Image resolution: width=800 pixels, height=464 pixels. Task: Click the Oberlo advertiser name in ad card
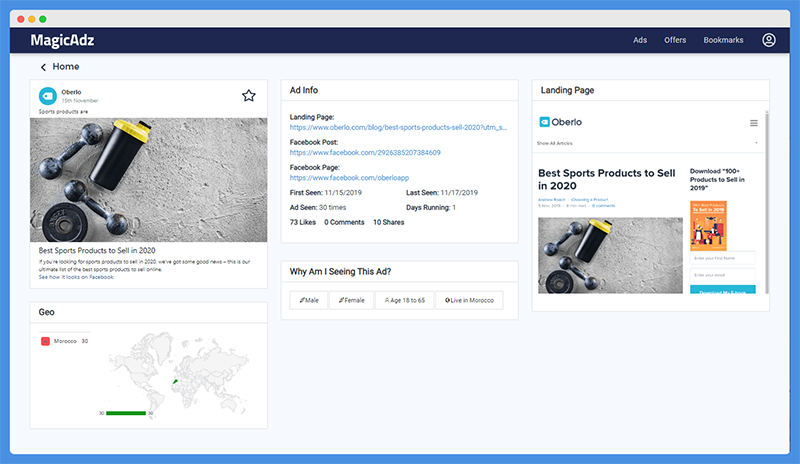click(x=71, y=92)
